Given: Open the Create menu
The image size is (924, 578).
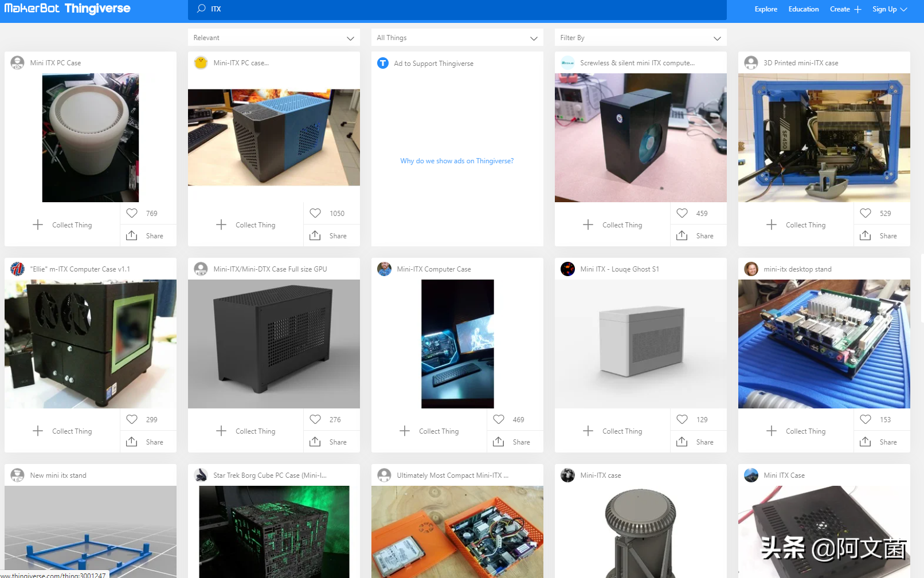Looking at the screenshot, I should (845, 9).
